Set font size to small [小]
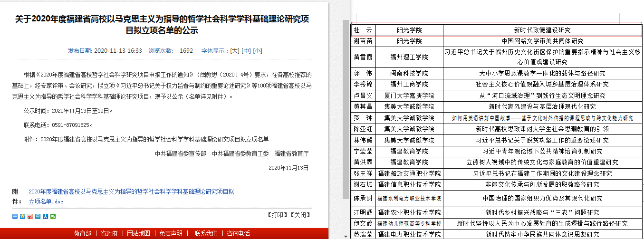 click(x=257, y=51)
